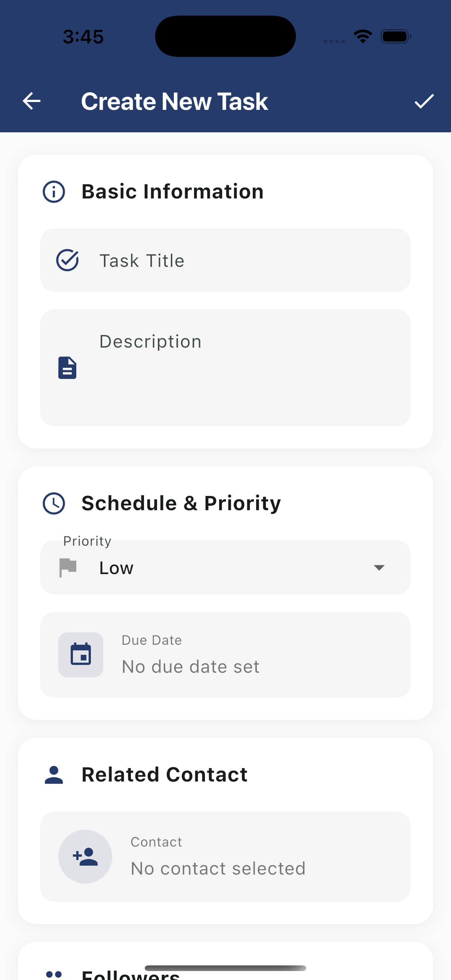Click into the Description text area
Screen dimensions: 451x980
click(243, 377)
